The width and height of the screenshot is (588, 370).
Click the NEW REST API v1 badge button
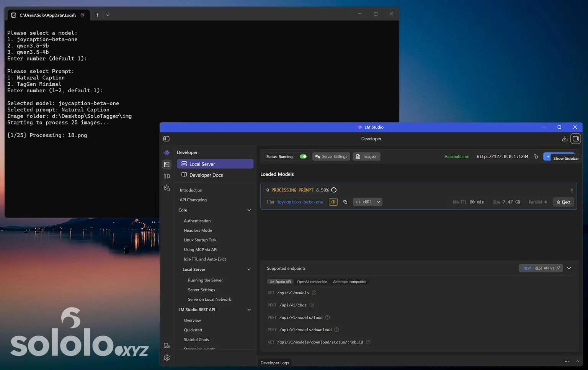(541, 268)
